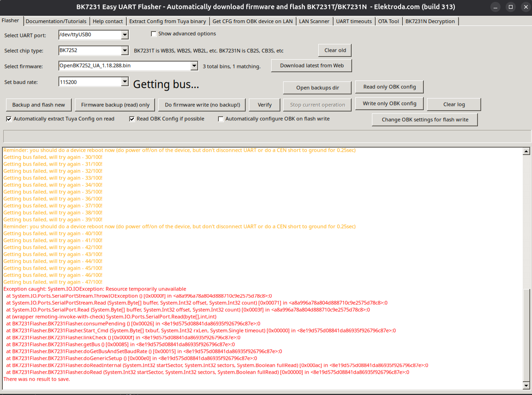Expand the chip type dropdown arrow

point(125,50)
